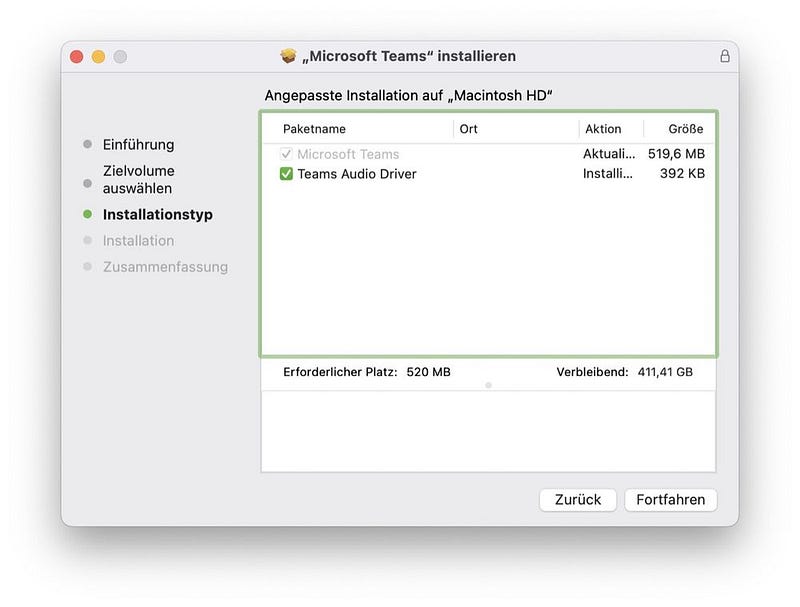The image size is (800, 607).
Task: Click the Installation step in sidebar
Action: (138, 240)
